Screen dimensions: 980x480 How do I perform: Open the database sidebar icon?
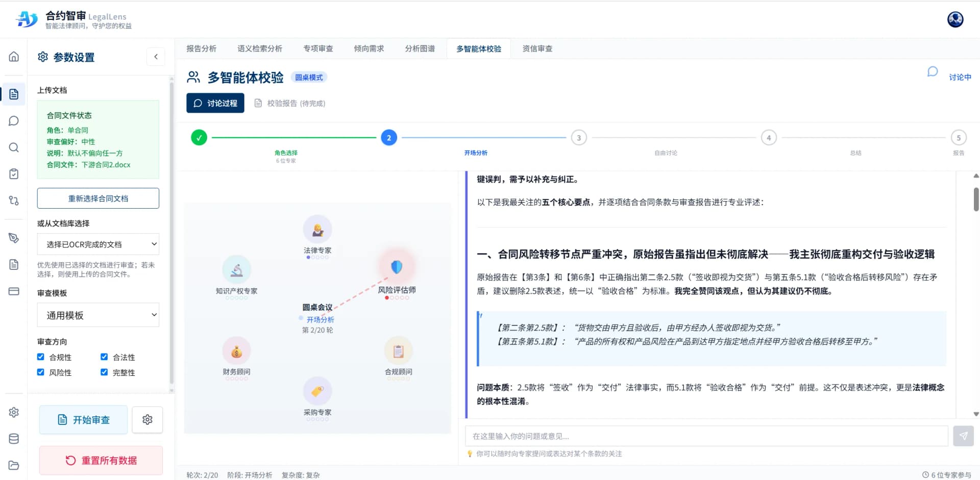(14, 439)
